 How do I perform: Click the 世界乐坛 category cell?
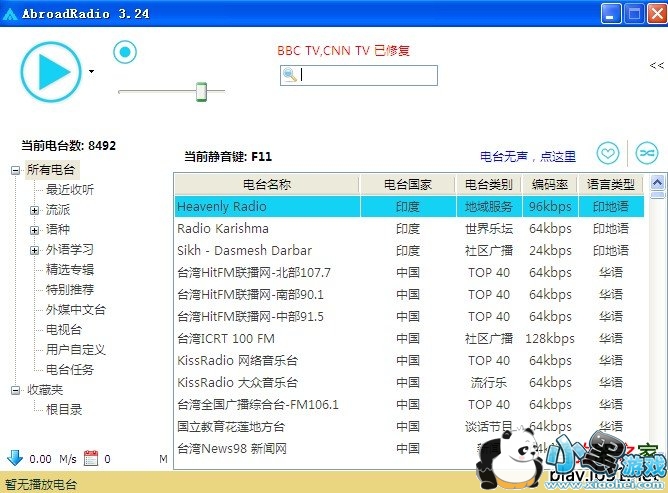coord(489,229)
